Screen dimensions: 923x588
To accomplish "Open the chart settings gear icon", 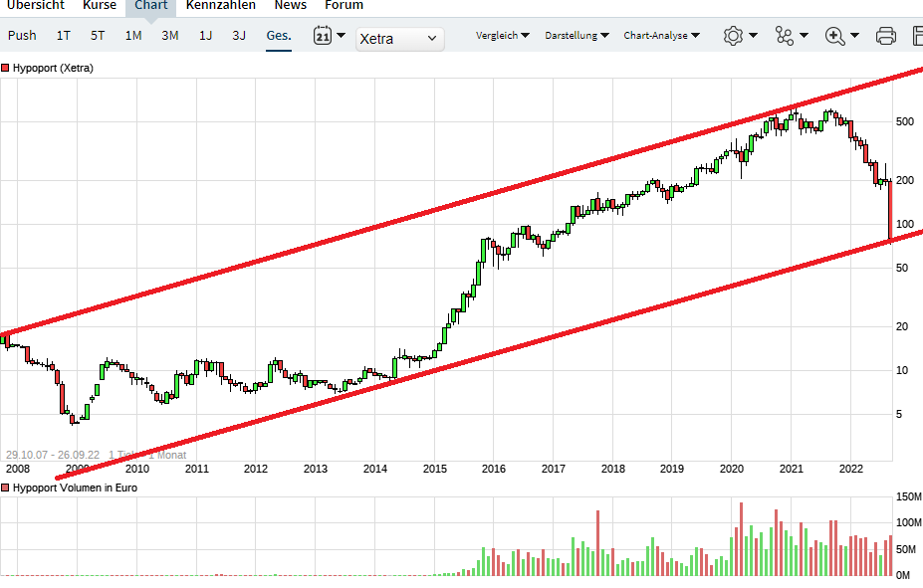I will [732, 35].
